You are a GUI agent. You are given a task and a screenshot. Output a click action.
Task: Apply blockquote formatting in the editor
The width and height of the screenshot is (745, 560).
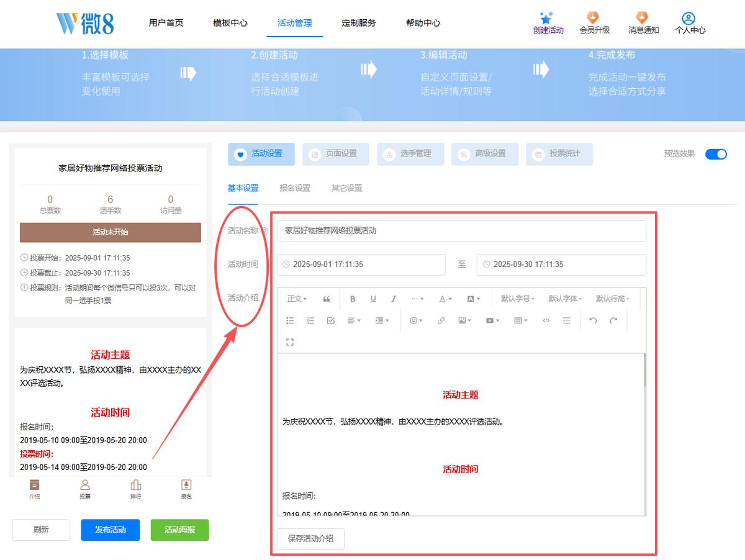coord(327,299)
